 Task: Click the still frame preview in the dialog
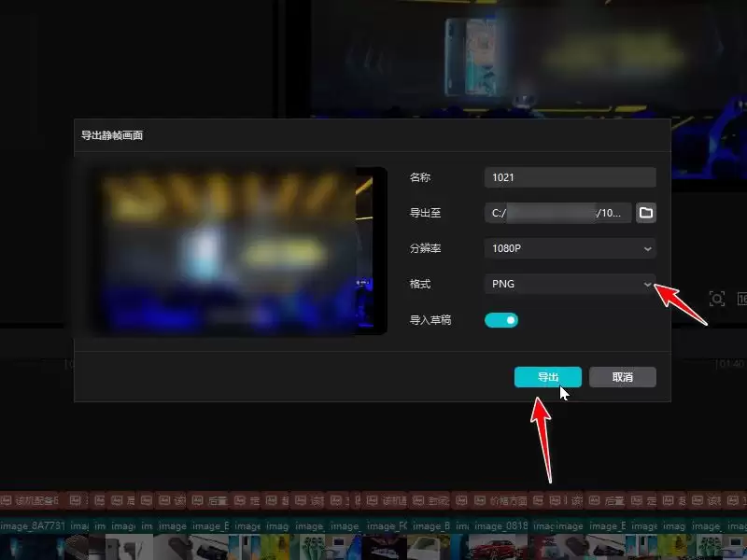pyautogui.click(x=232, y=250)
